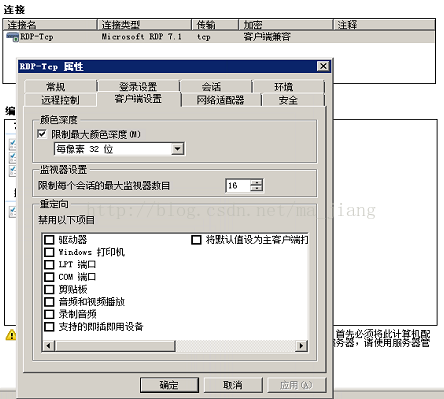The image size is (444, 399).
Task: Toggle 限制最大颜色深度 checkbox
Action: tap(42, 134)
